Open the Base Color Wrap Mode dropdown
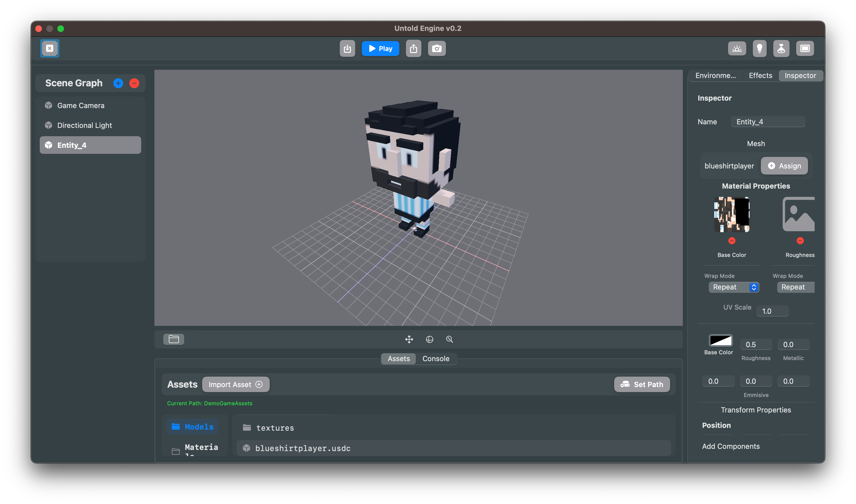The height and width of the screenshot is (504, 856). coord(733,287)
